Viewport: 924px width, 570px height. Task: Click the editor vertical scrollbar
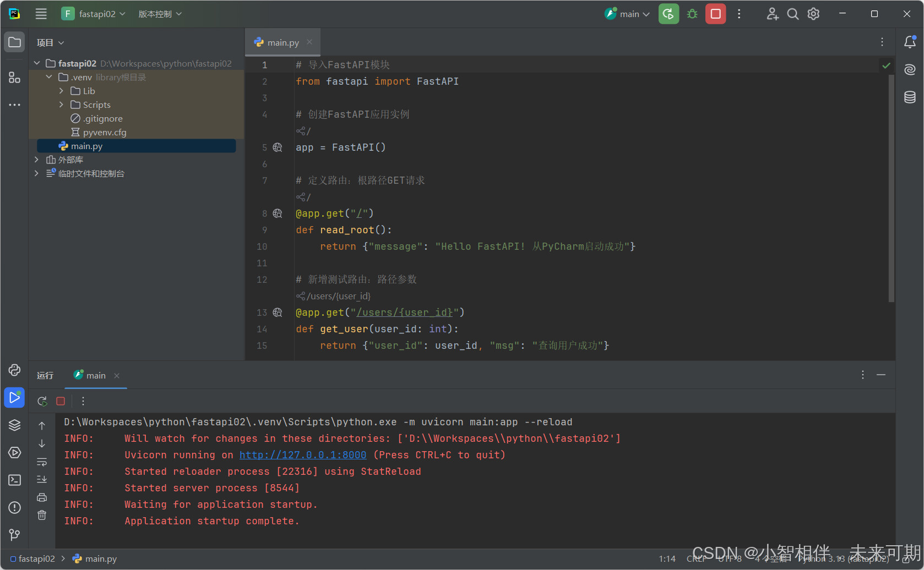(x=891, y=188)
